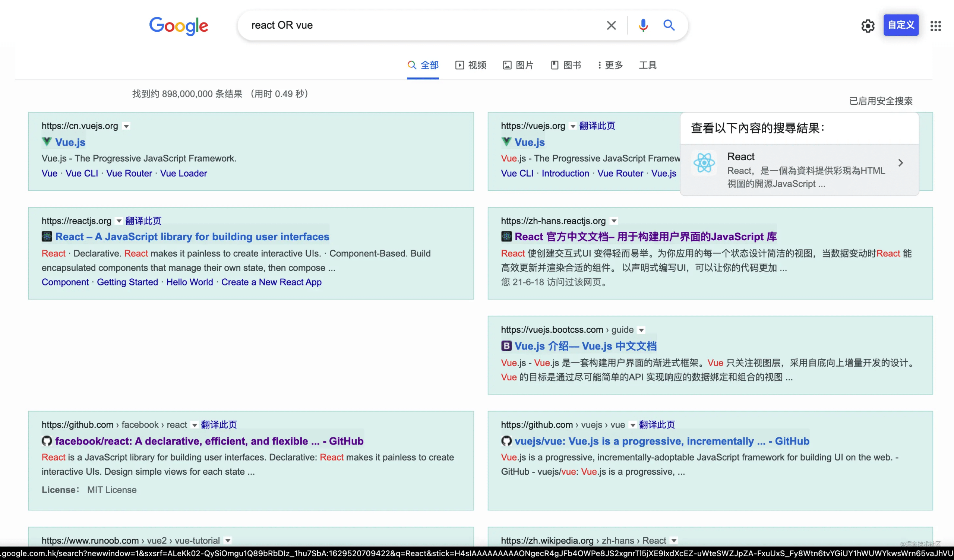Viewport: 954px width, 560px height.
Task: Switch to 图书 tab
Action: pyautogui.click(x=566, y=65)
